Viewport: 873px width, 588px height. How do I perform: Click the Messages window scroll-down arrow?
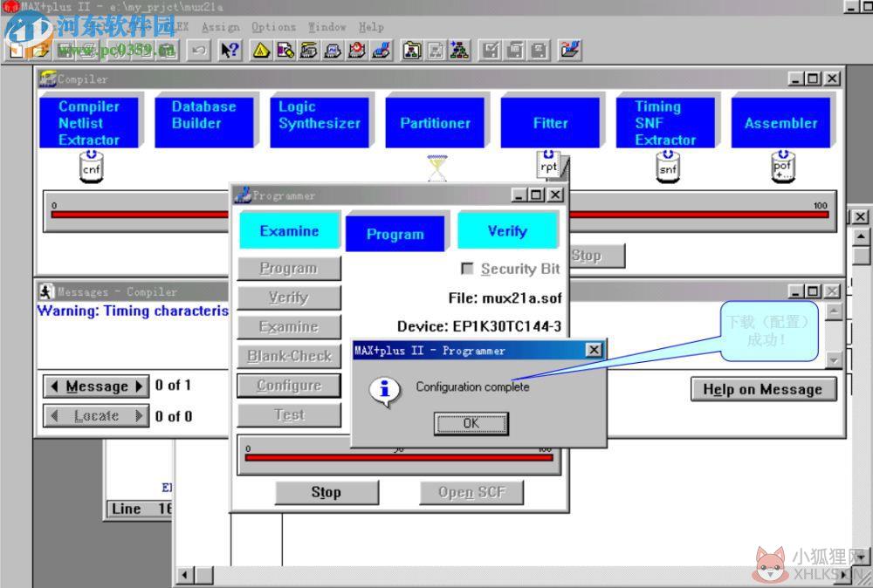[834, 360]
